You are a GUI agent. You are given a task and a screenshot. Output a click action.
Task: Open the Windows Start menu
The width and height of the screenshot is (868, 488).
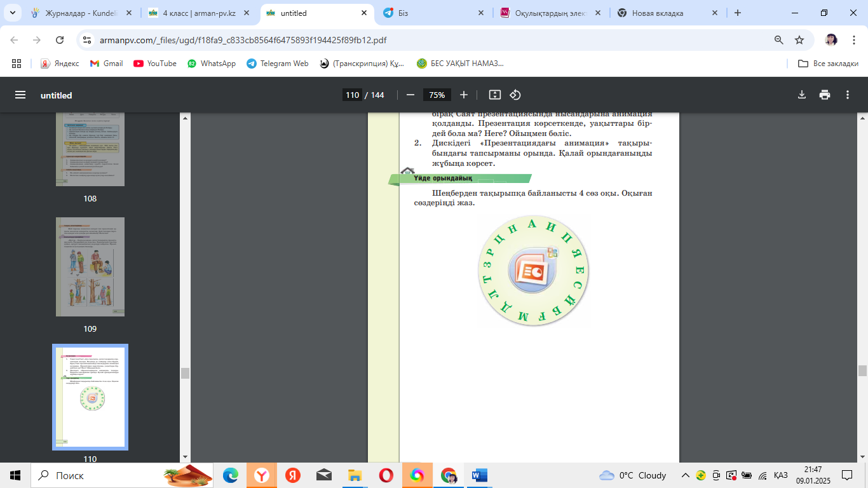[x=15, y=475]
